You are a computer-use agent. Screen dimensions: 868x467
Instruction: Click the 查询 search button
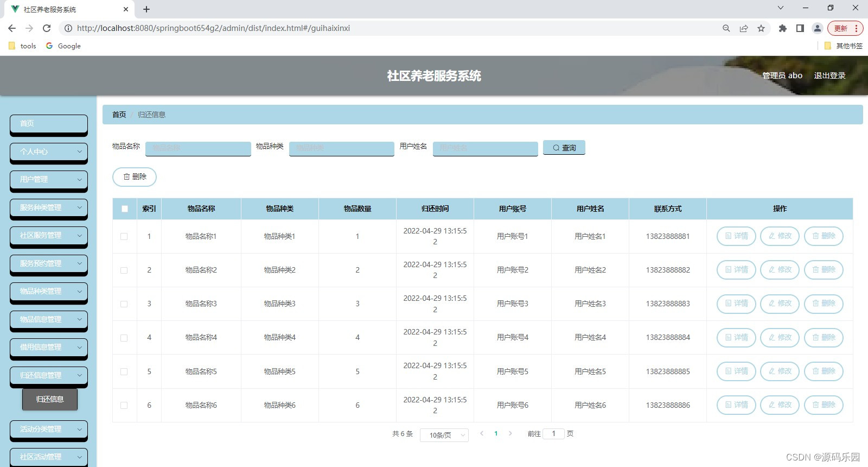click(x=564, y=148)
